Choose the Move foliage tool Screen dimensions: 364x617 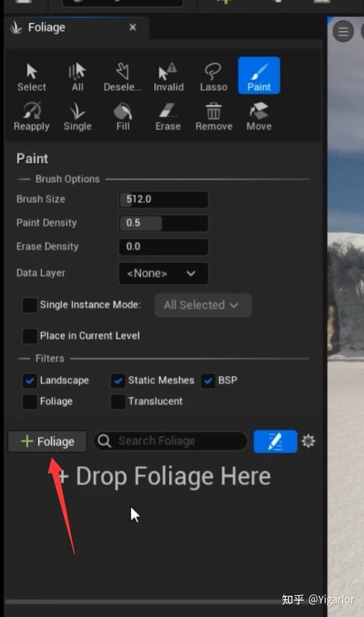click(259, 117)
